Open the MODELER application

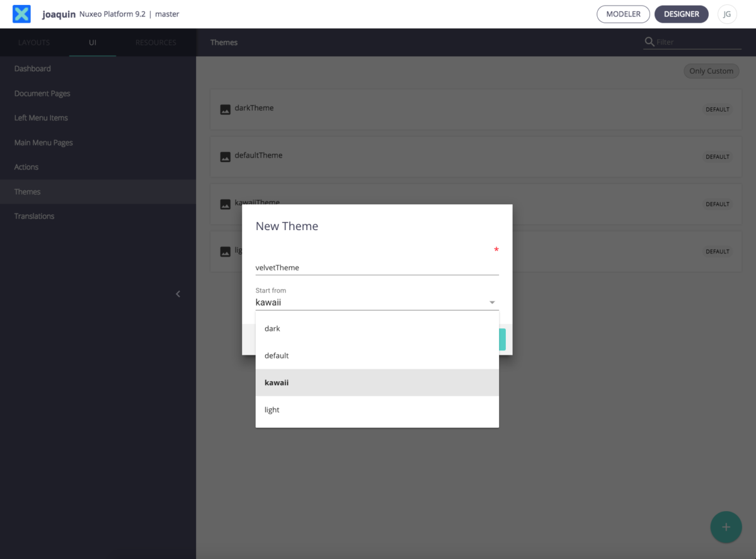[x=623, y=13]
